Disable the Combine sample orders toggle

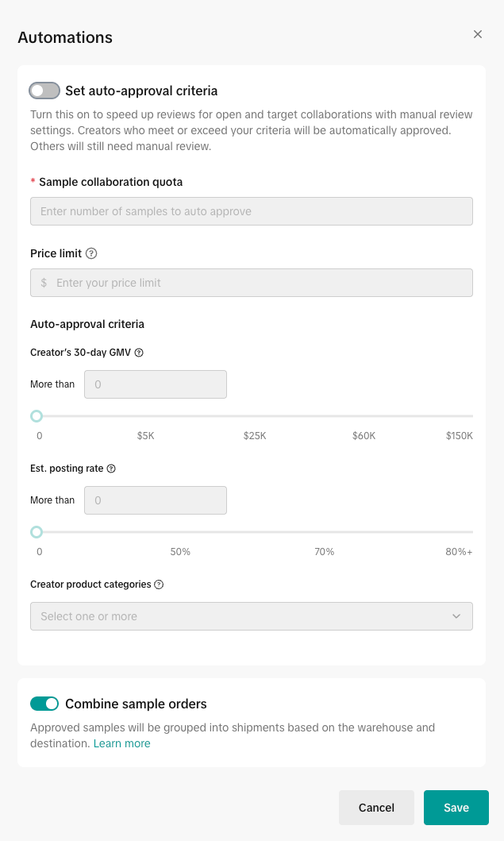[44, 704]
